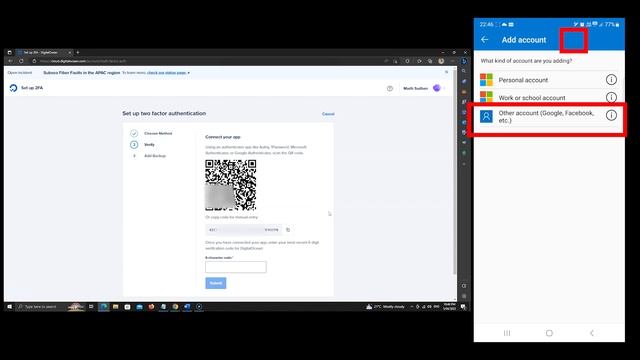Image resolution: width=640 pixels, height=360 pixels.
Task: Click browser refresh button
Action: [21, 61]
